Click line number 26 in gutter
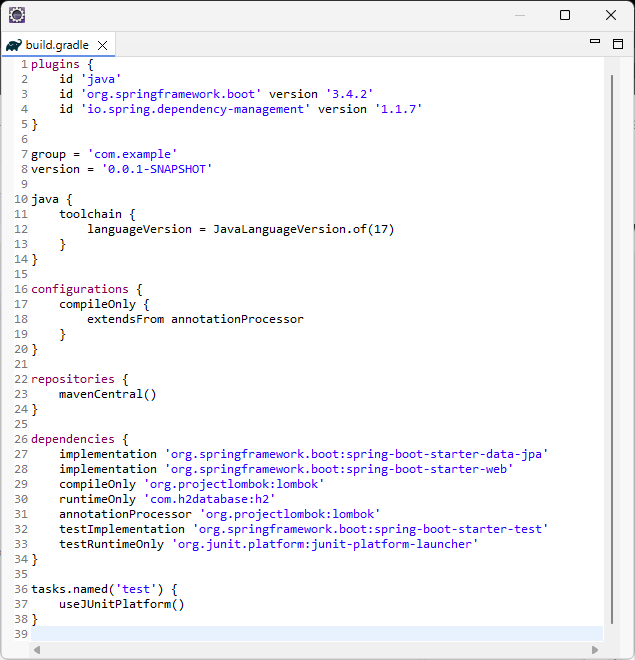The height and width of the screenshot is (660, 635). click(x=21, y=439)
